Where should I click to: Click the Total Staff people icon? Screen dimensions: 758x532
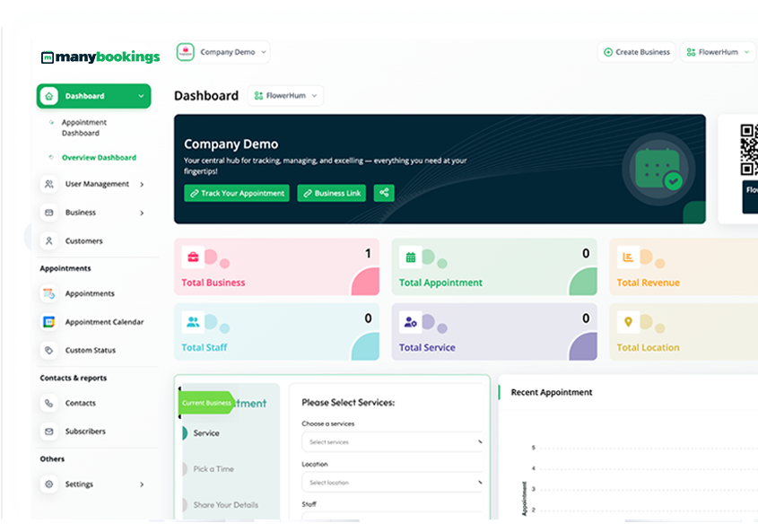click(x=193, y=322)
